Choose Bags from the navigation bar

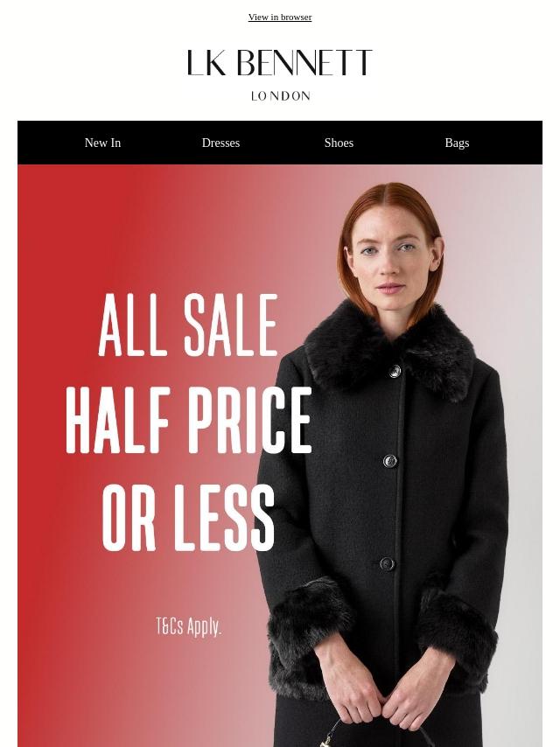coord(457,143)
